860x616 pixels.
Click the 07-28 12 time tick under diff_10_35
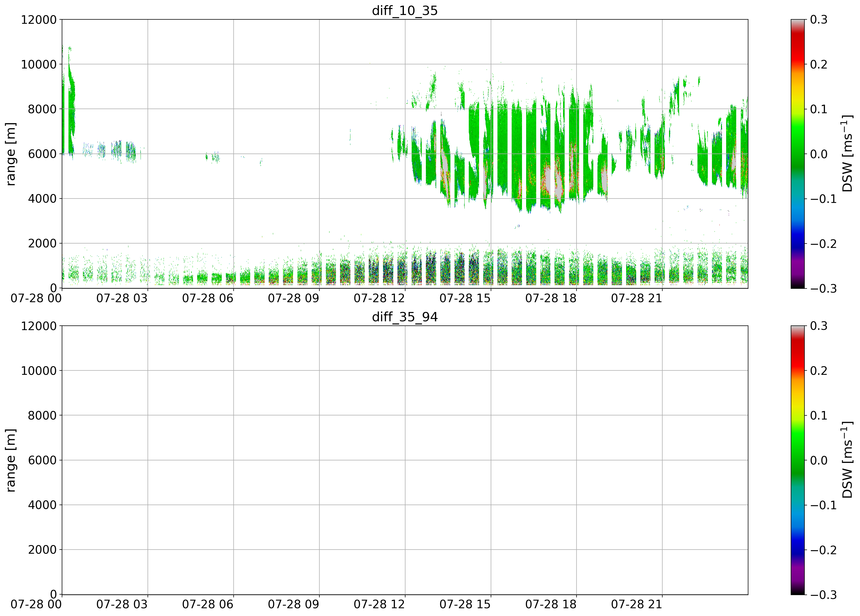tap(379, 298)
